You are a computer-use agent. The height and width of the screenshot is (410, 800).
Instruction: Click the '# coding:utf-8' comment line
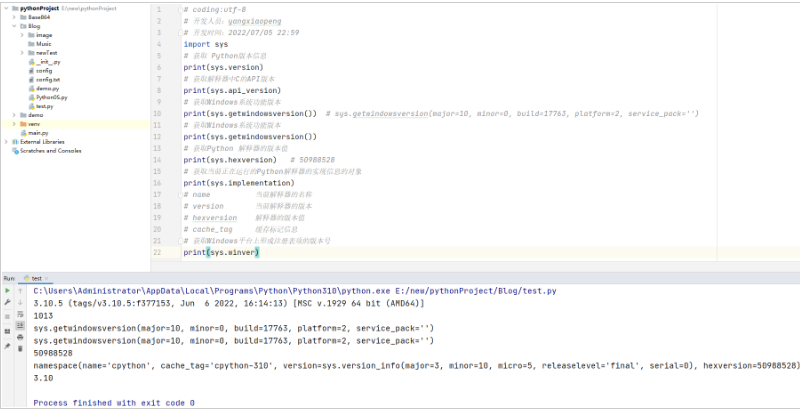215,10
